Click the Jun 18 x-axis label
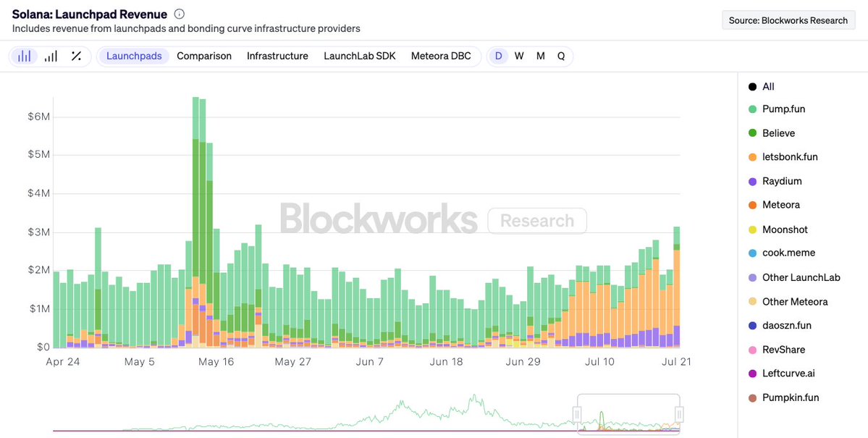Image resolution: width=868 pixels, height=438 pixels. point(446,362)
